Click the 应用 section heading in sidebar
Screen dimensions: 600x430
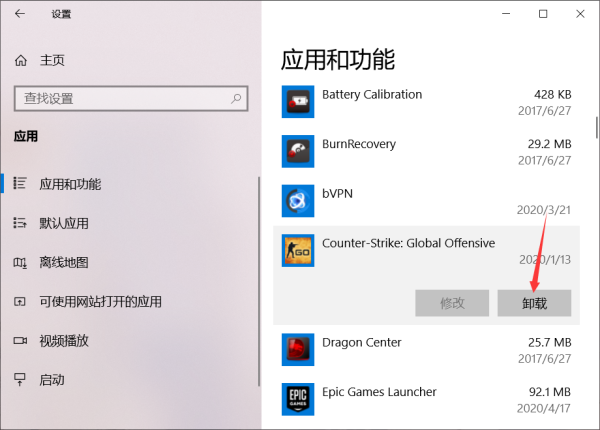click(x=26, y=136)
